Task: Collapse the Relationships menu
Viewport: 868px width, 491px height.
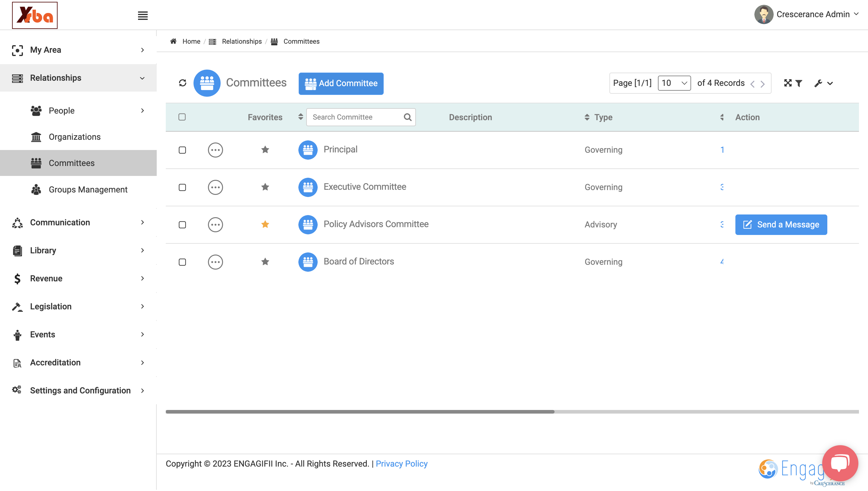Action: [x=78, y=78]
